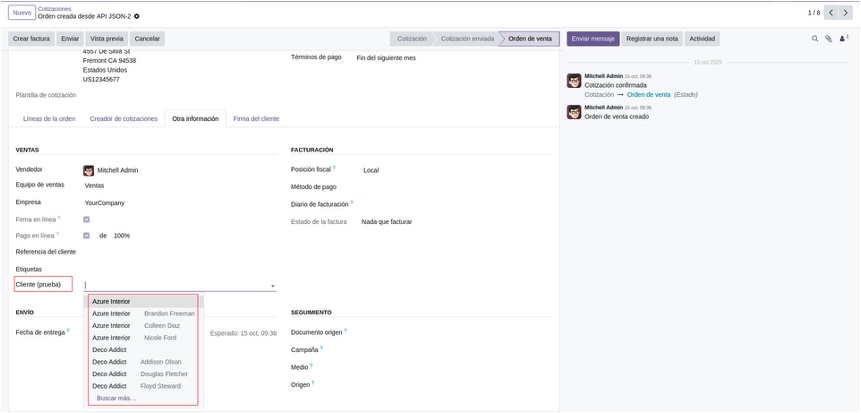Go to previous record arrow
The width and height of the screenshot is (861, 413).
coord(831,13)
